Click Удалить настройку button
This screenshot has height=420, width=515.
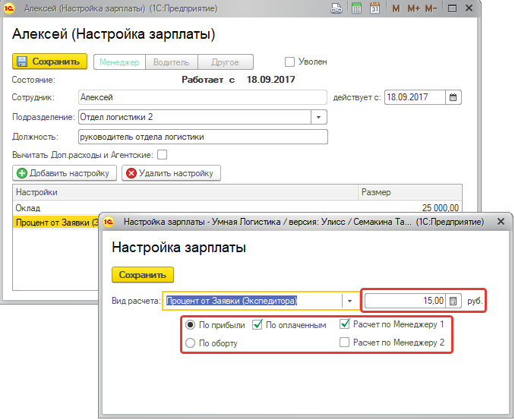[x=171, y=173]
